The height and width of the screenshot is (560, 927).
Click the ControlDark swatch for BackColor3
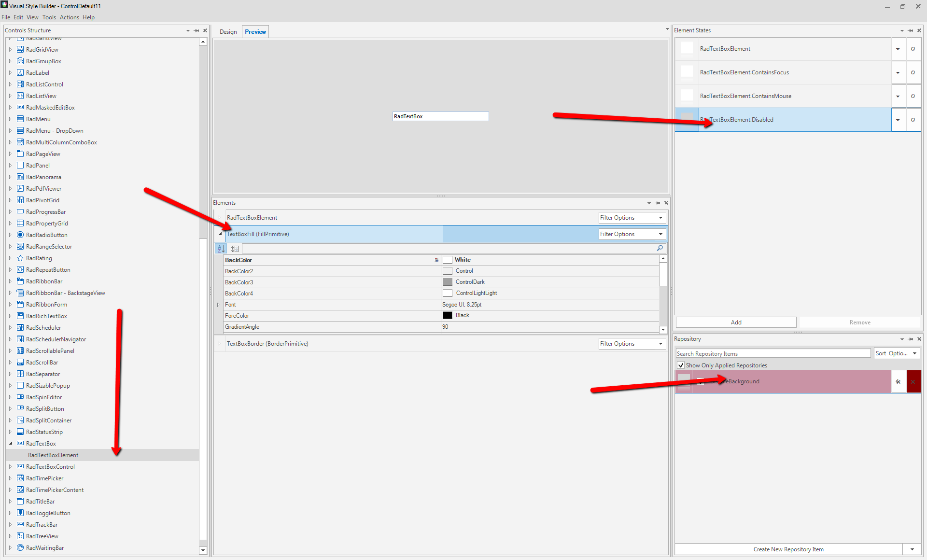tap(448, 282)
